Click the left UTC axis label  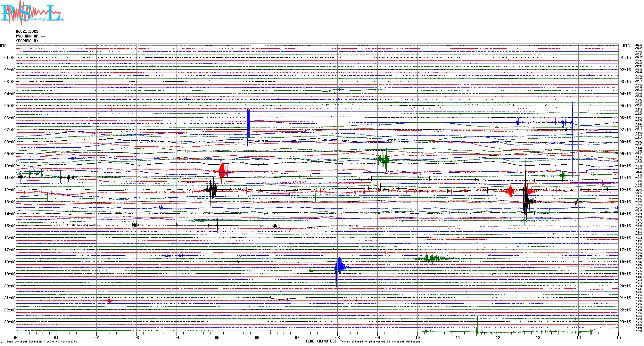pyautogui.click(x=3, y=46)
